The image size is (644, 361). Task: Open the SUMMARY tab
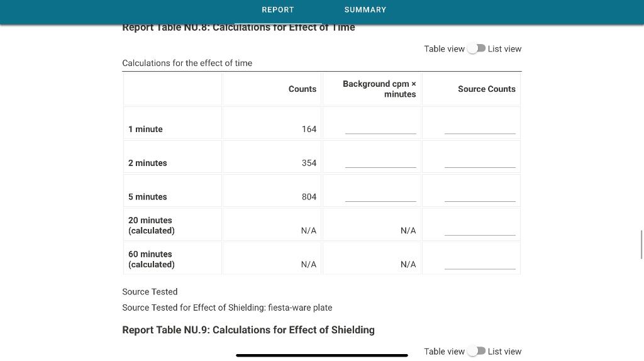click(x=365, y=10)
